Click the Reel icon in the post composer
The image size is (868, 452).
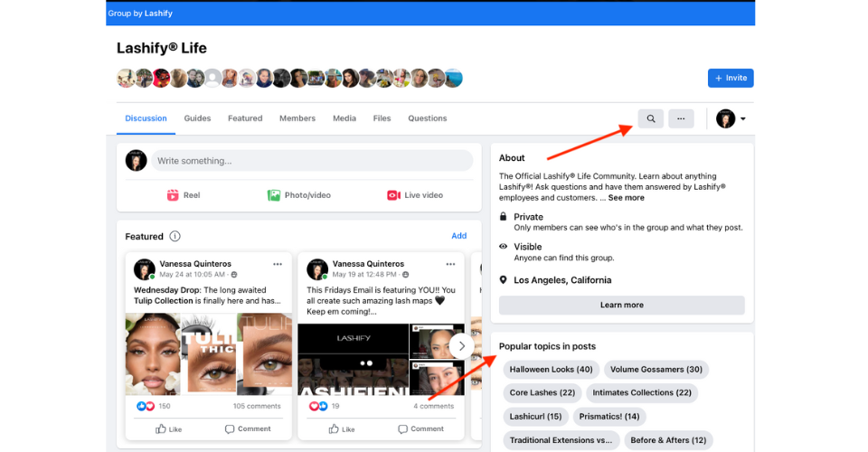173,195
